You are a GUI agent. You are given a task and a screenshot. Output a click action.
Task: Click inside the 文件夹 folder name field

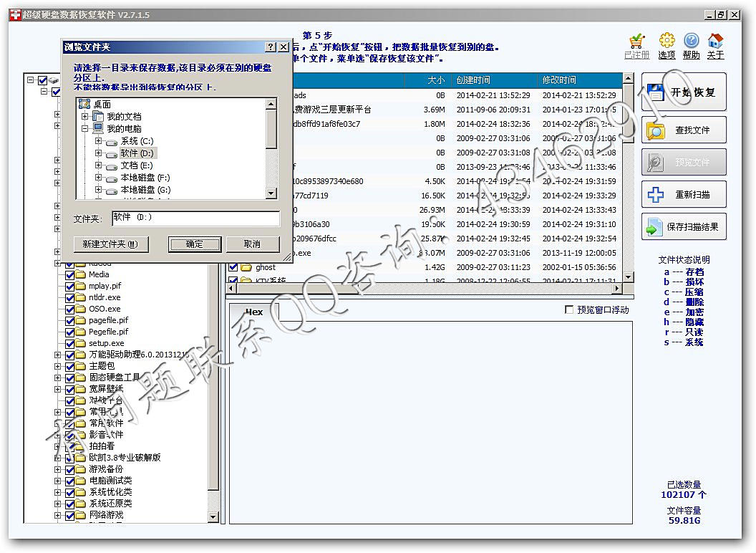[x=193, y=218]
